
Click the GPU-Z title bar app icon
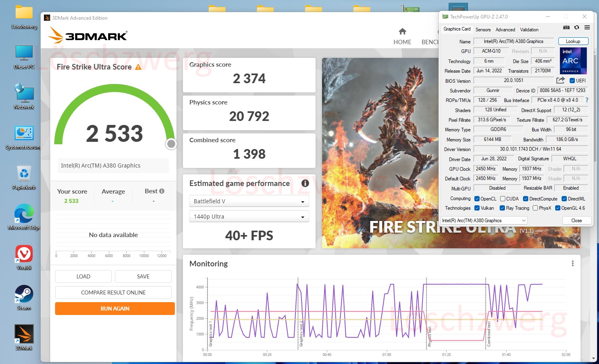click(445, 17)
